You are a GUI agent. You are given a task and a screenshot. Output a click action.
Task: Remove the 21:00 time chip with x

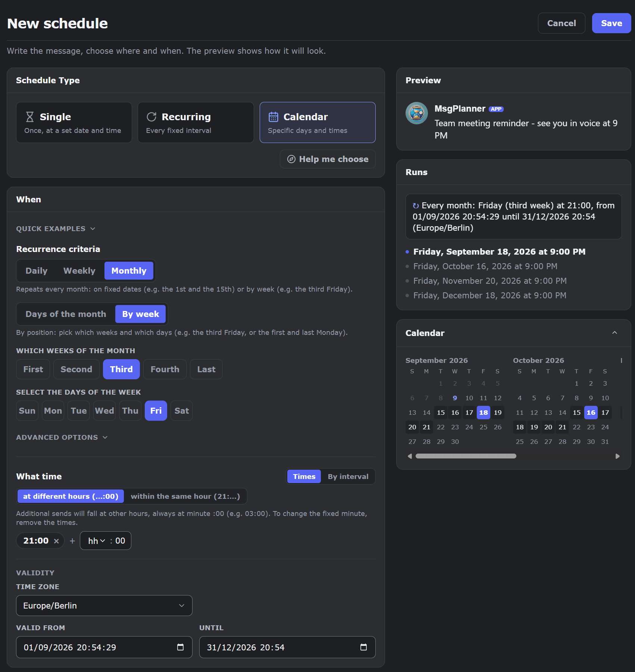point(56,541)
